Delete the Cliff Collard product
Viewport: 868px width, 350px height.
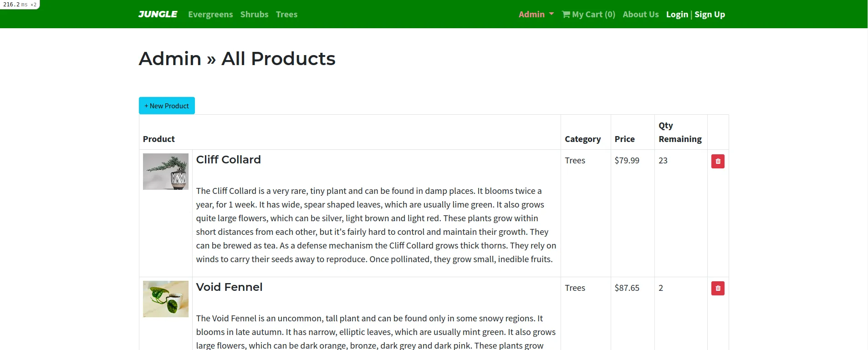(x=718, y=161)
